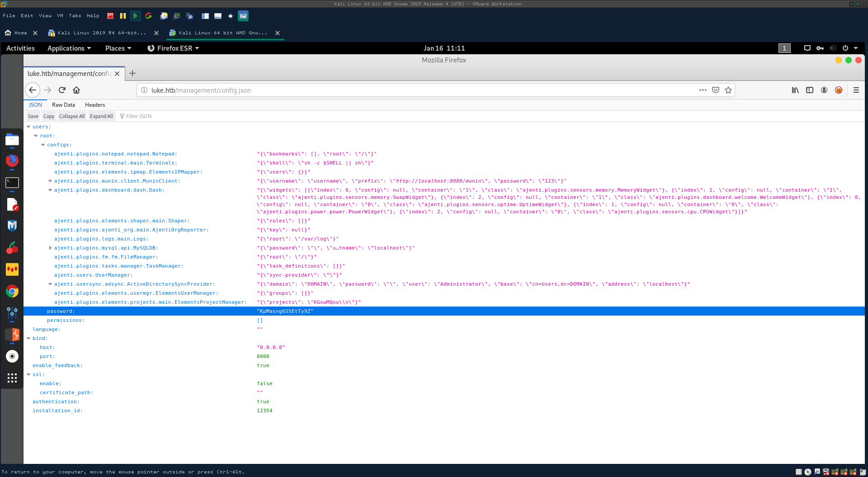868x477 pixels.
Task: Open the VMware File menu
Action: (x=9, y=16)
